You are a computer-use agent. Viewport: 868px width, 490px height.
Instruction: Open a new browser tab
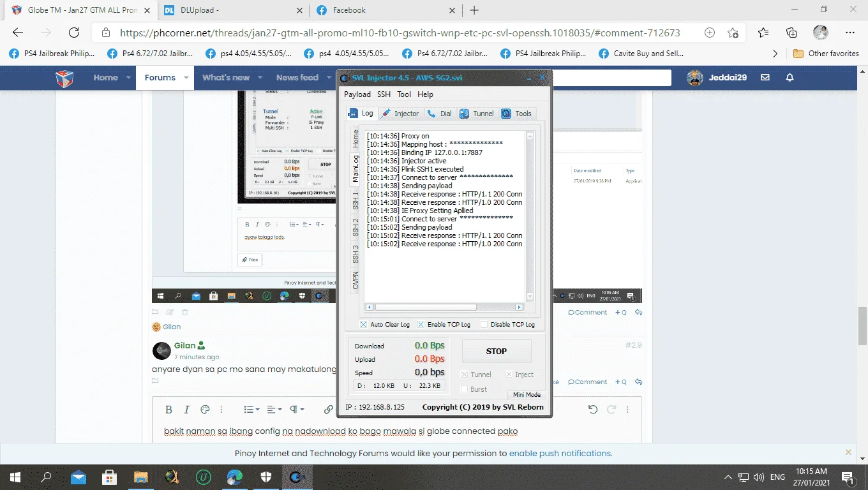tap(474, 10)
